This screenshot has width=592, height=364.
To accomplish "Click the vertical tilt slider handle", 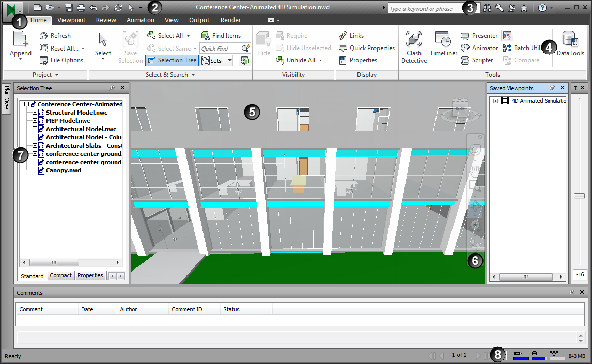I will 579,196.
